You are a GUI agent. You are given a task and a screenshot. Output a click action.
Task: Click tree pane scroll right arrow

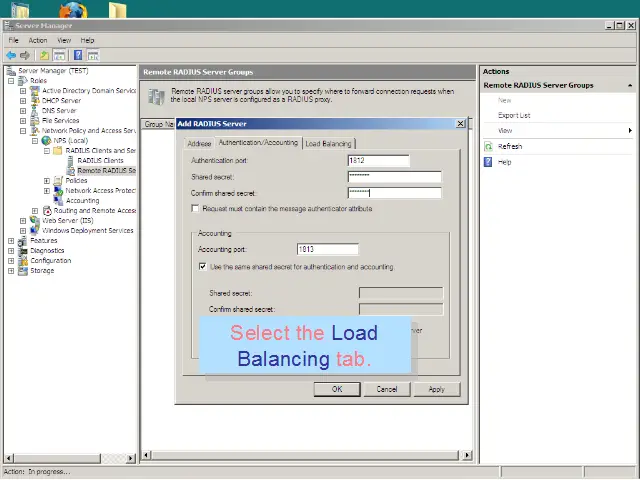(131, 458)
